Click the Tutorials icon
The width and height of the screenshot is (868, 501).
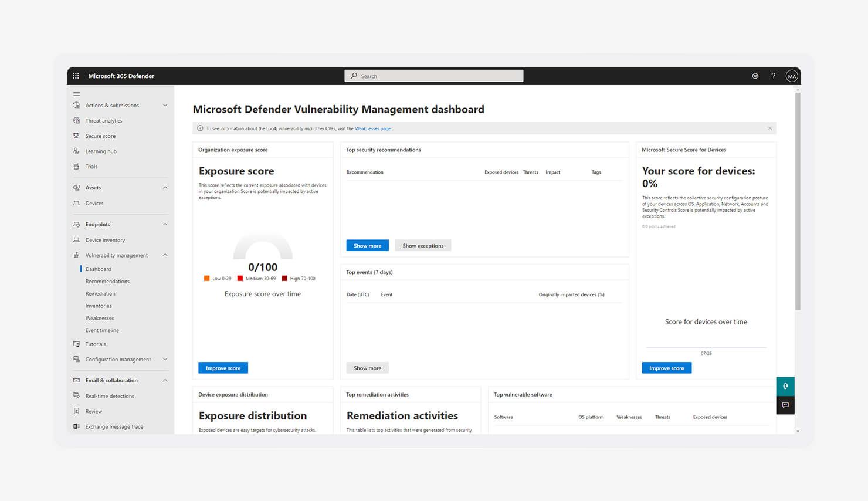[76, 344]
